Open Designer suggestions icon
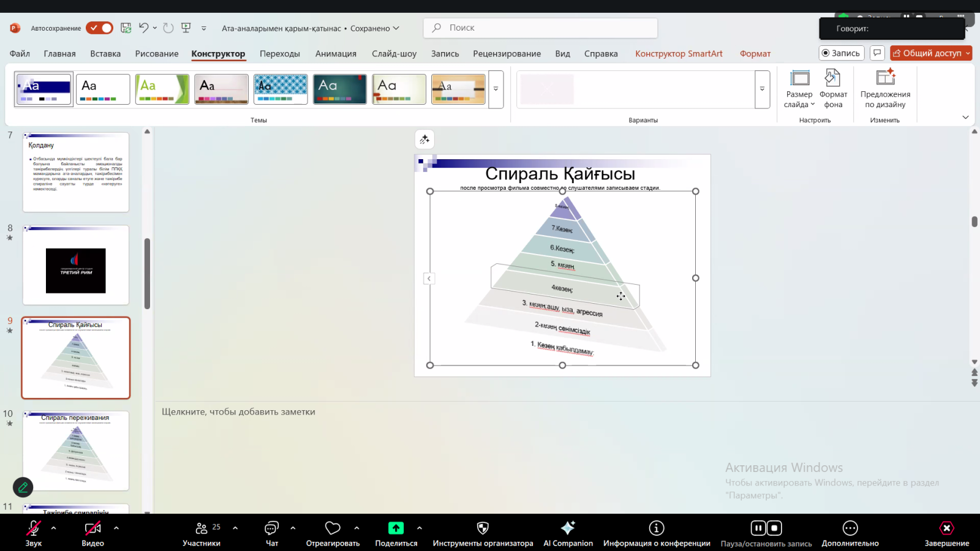The width and height of the screenshot is (980, 551). coord(885,78)
